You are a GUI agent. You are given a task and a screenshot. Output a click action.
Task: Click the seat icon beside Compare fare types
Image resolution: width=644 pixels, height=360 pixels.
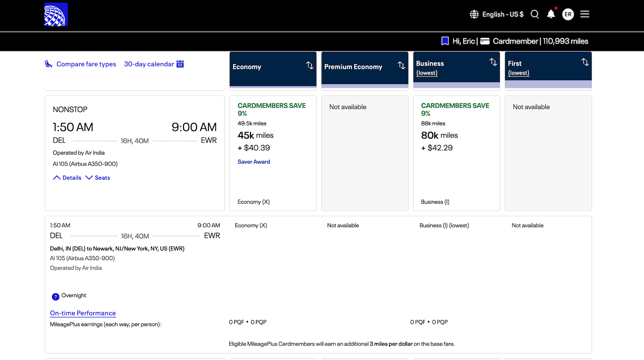point(49,64)
